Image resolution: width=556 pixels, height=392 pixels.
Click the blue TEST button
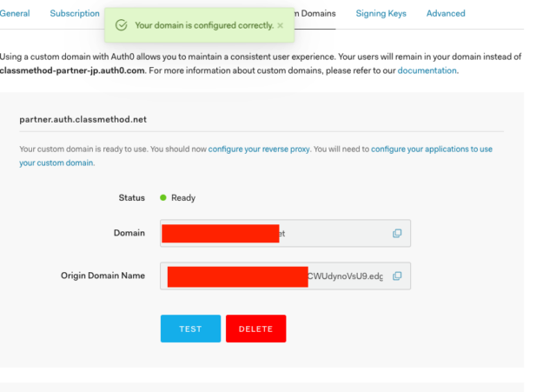tap(191, 329)
